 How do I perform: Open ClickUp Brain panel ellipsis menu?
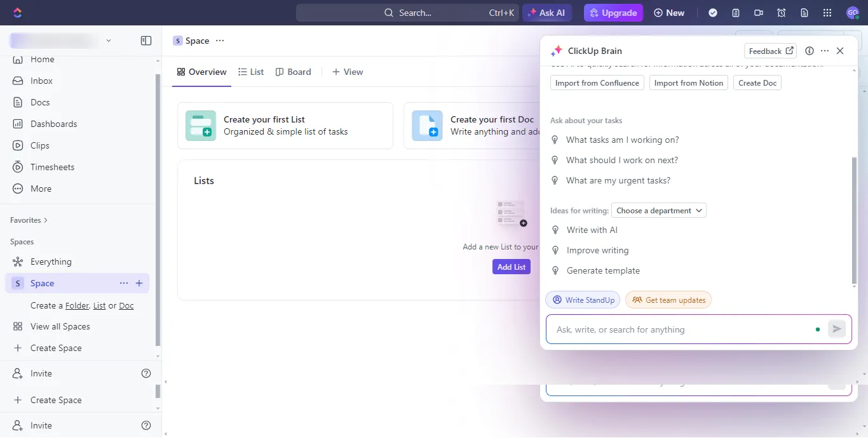825,51
